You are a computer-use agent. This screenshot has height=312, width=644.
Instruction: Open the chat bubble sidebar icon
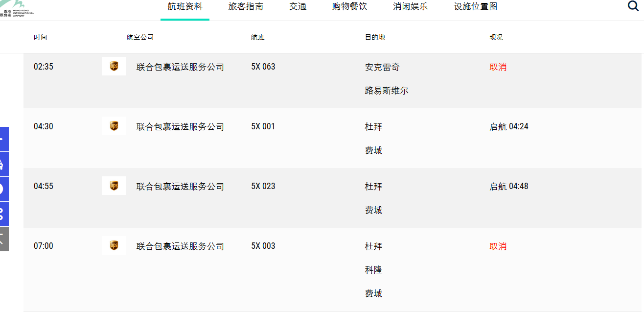tap(4, 189)
